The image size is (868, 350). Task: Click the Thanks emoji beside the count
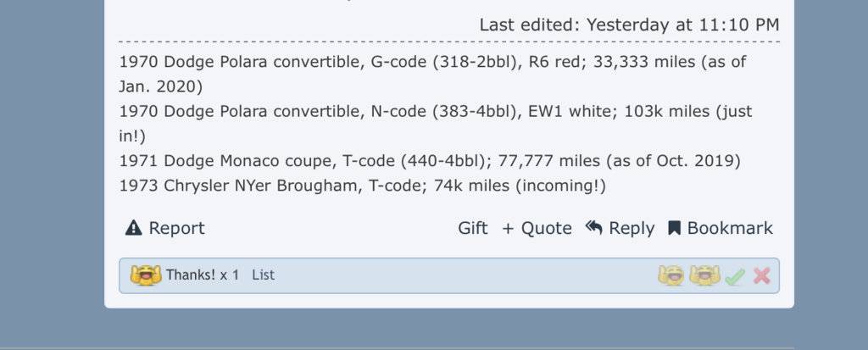[145, 275]
